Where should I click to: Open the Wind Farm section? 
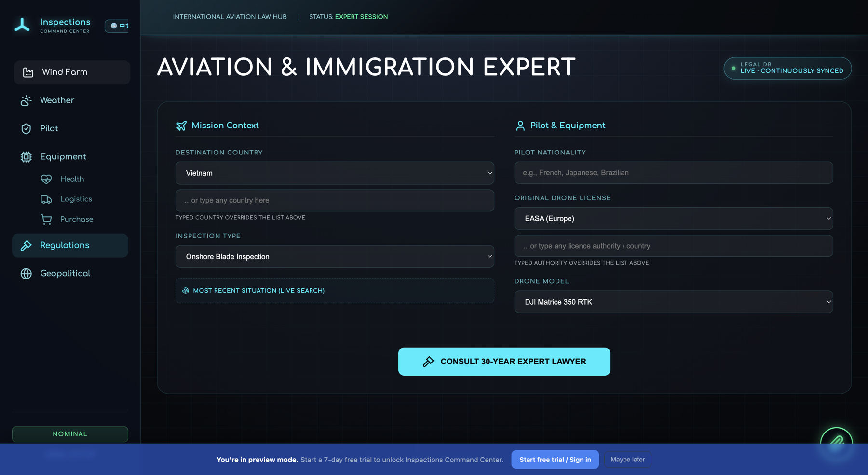point(72,72)
